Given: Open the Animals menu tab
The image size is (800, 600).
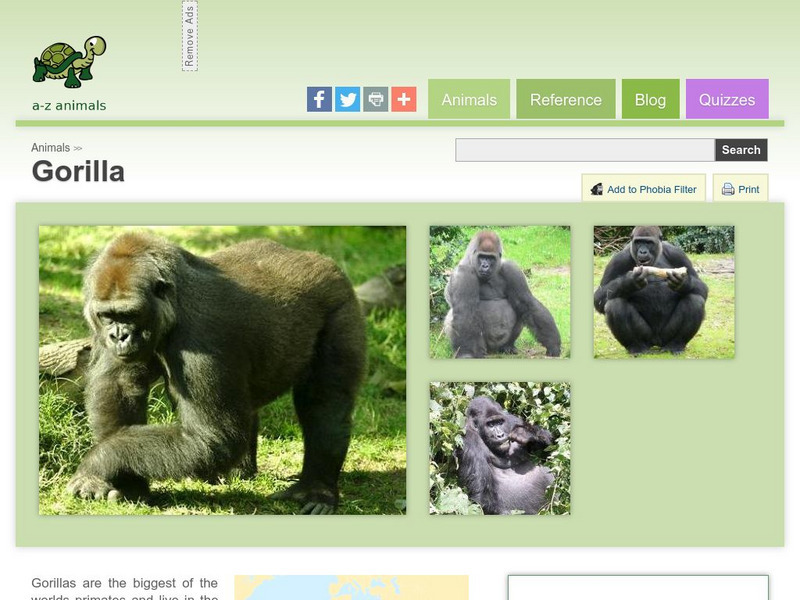Looking at the screenshot, I should 469,99.
